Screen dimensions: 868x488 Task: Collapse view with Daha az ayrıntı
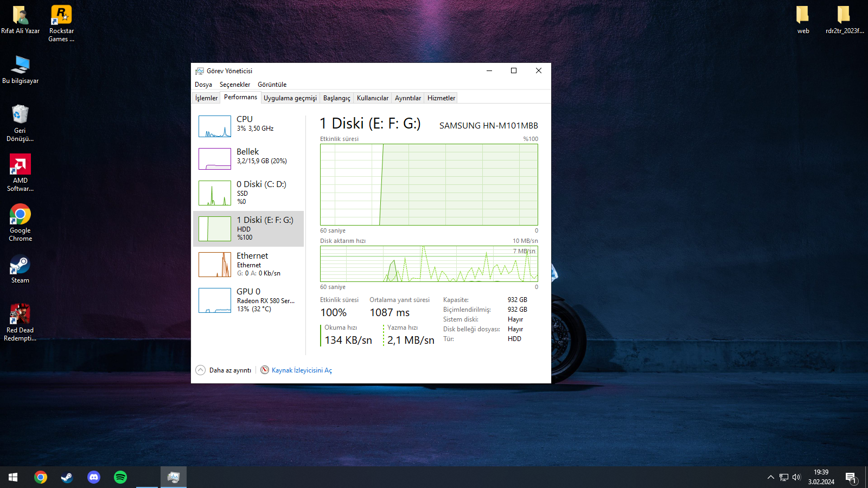coord(224,370)
